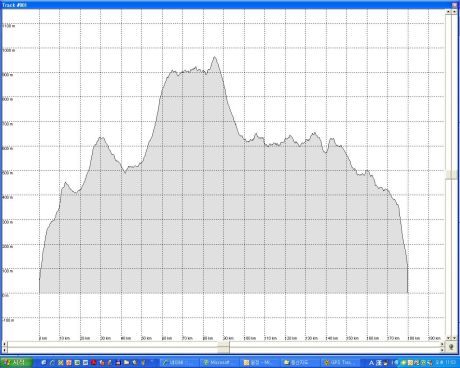Click the red Adobe quick launch icon

(x=94, y=362)
